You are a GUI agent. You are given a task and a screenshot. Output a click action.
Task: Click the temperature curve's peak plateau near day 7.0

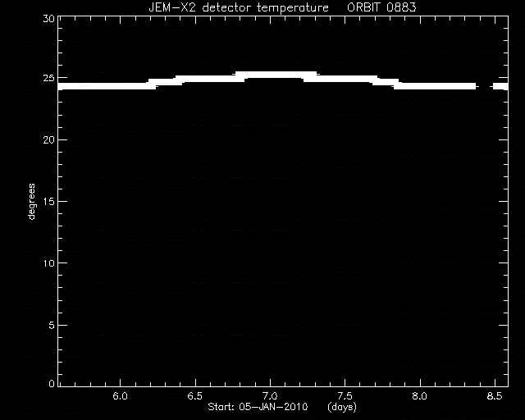click(276, 75)
